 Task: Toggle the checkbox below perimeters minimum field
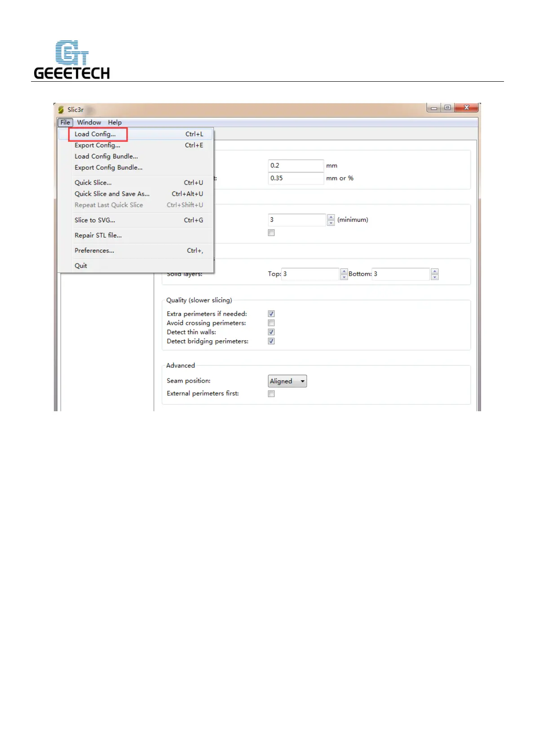(271, 233)
